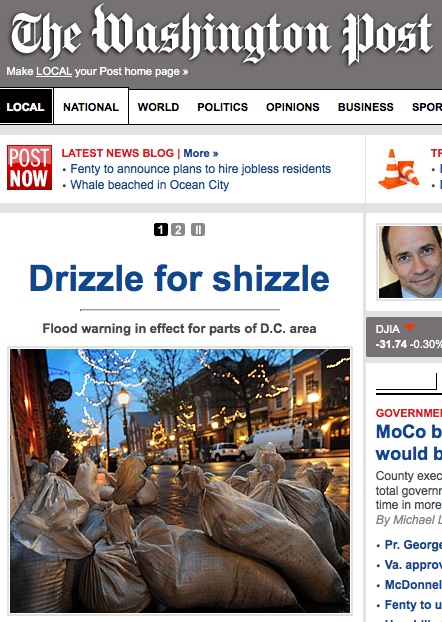
Task: Open the Drizzle for shizzle headline
Action: (179, 278)
